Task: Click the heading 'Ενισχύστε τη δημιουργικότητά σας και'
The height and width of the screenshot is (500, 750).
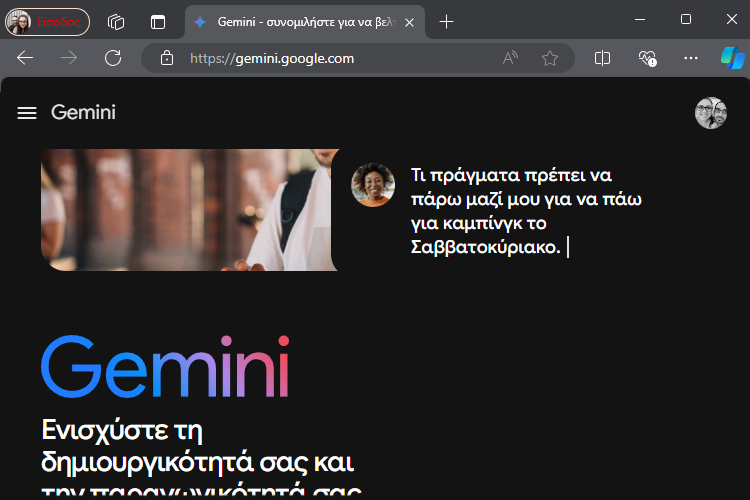Action: coord(198,446)
